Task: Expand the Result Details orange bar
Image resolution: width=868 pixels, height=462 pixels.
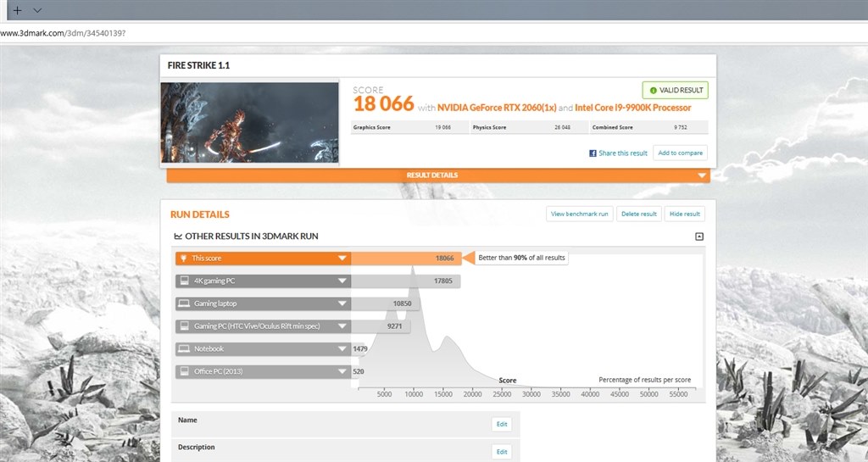Action: pos(438,175)
